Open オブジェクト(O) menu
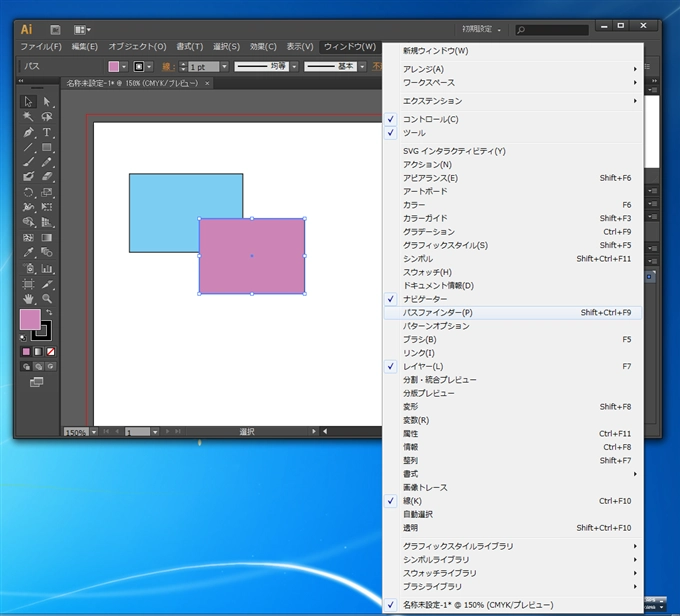This screenshot has height=616, width=680. pyautogui.click(x=137, y=46)
